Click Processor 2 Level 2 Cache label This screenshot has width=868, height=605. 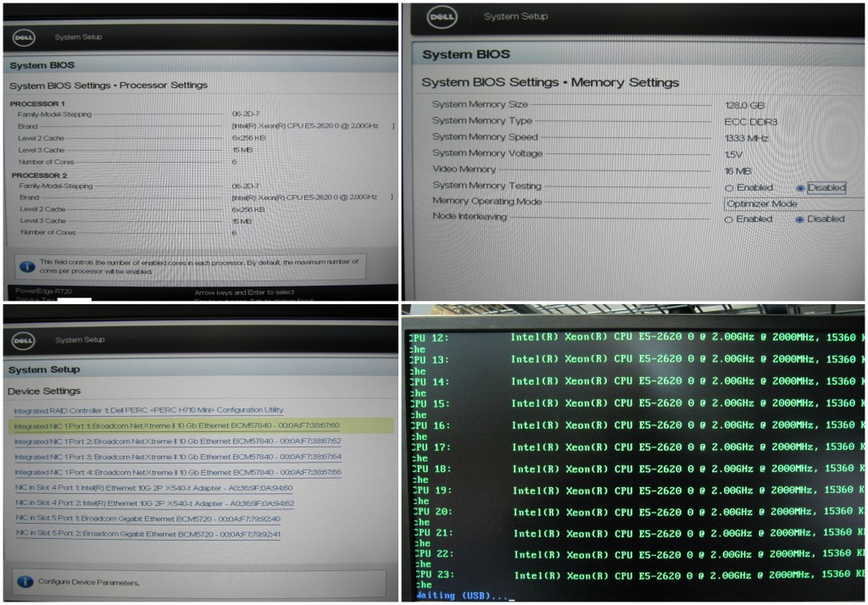click(x=42, y=209)
